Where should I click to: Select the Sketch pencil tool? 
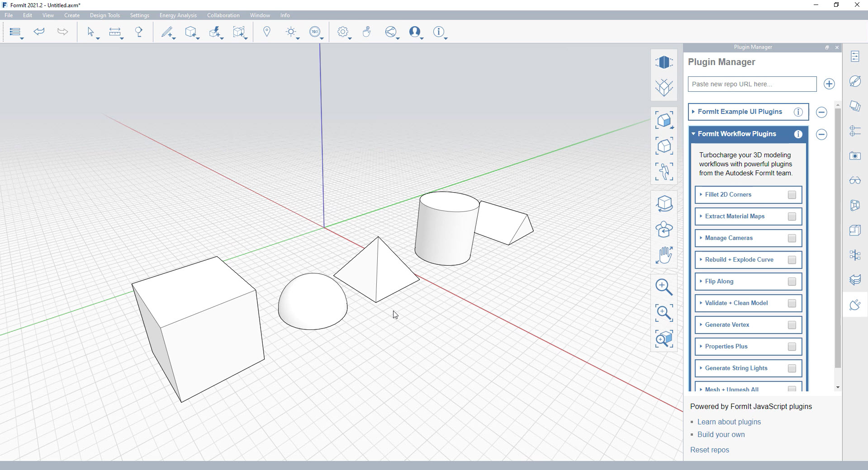[x=167, y=32]
